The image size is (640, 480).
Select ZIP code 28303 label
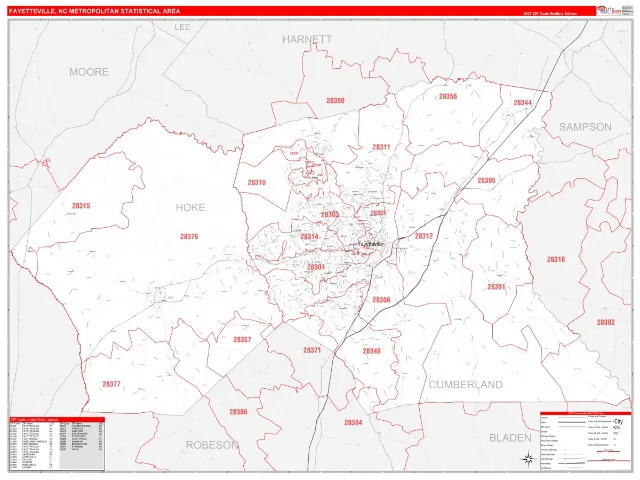click(x=330, y=215)
